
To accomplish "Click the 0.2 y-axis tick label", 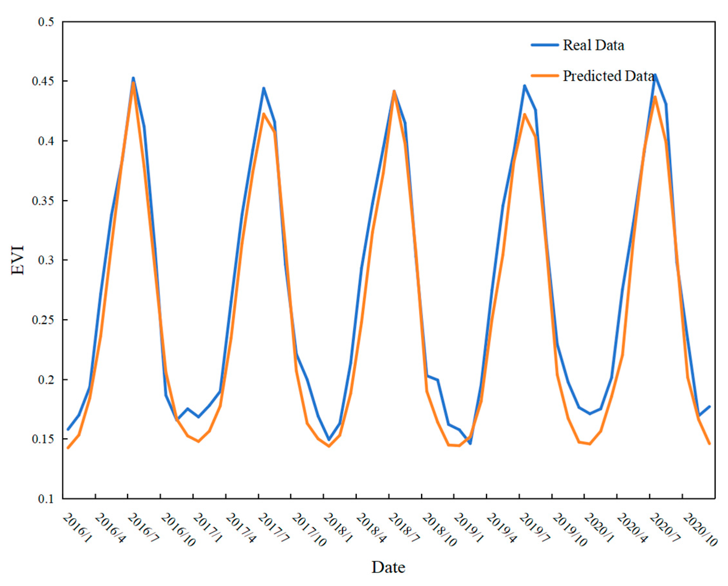I will point(46,380).
